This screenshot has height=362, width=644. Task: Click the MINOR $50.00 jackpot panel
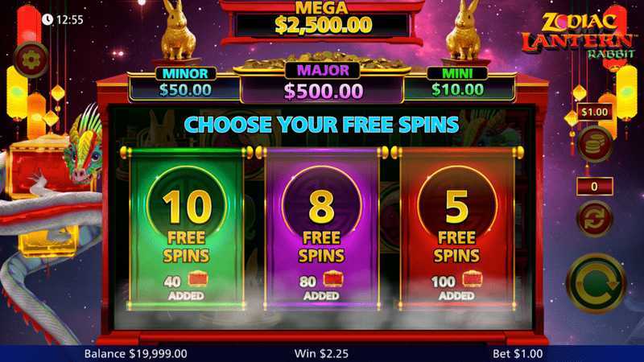tap(185, 84)
